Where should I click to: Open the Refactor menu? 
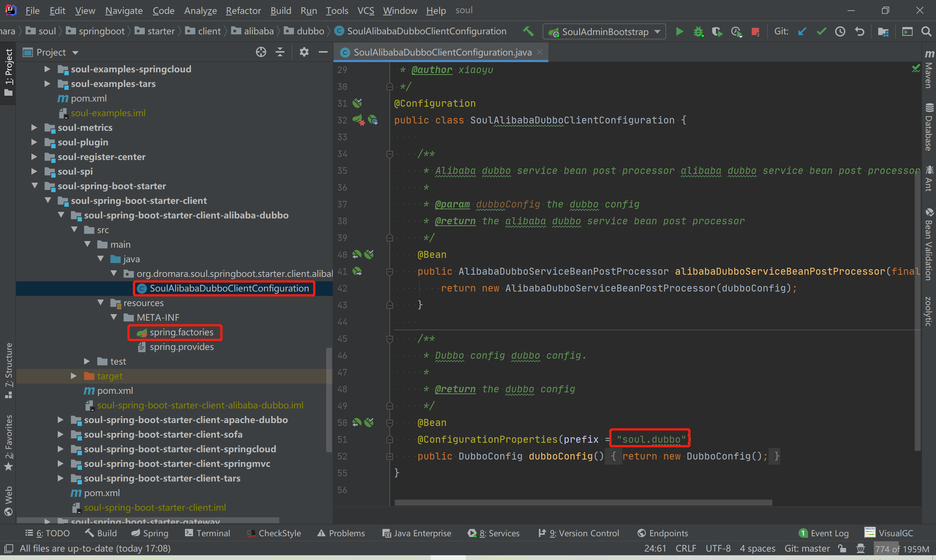tap(243, 11)
